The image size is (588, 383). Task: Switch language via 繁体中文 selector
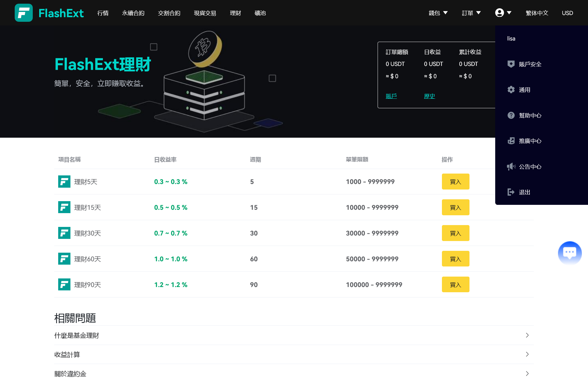(x=537, y=13)
